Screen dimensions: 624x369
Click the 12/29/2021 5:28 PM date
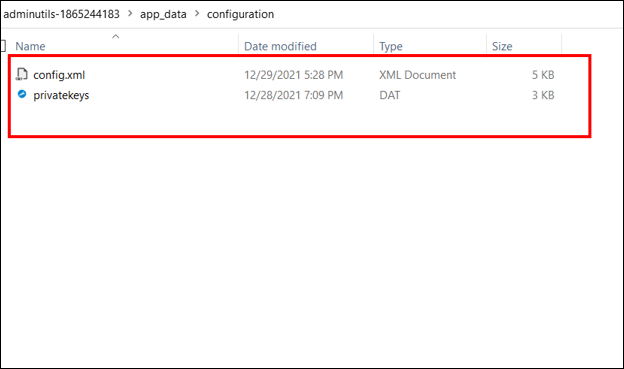pos(293,75)
